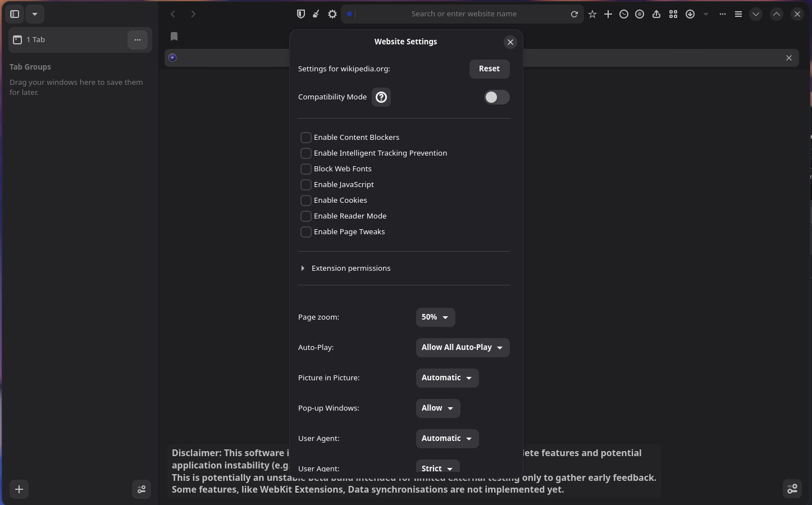Screen dimensions: 812x505
Task: Check Enable Page Tweaks
Action: point(306,232)
